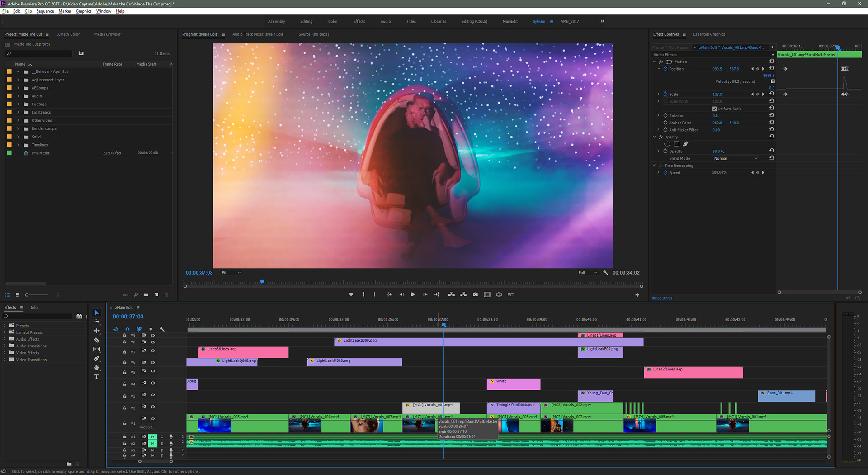This screenshot has width=868, height=475.
Task: Click New Bin icon in Project panel
Action: point(146,294)
